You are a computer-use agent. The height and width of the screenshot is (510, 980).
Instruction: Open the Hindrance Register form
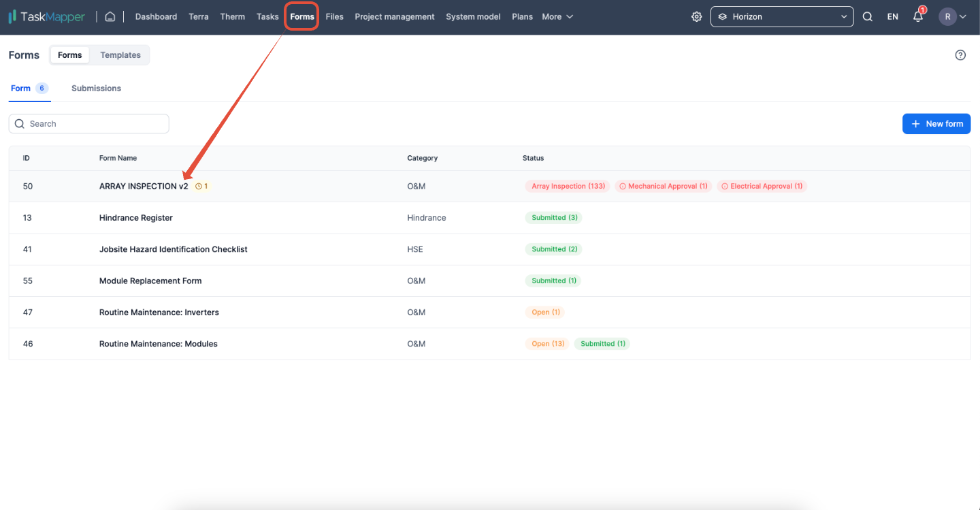pos(136,218)
